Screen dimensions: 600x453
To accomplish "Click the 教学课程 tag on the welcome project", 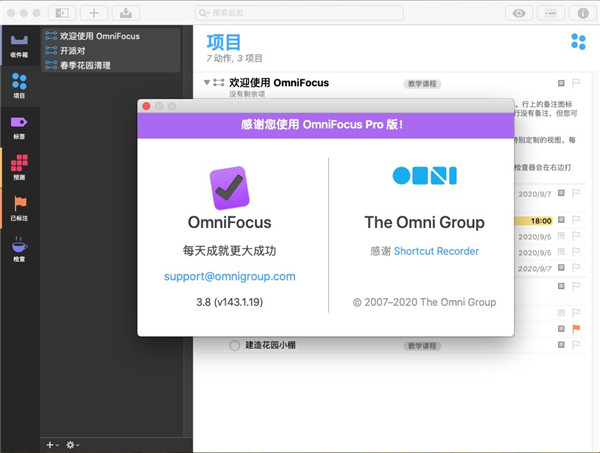I will tap(422, 84).
